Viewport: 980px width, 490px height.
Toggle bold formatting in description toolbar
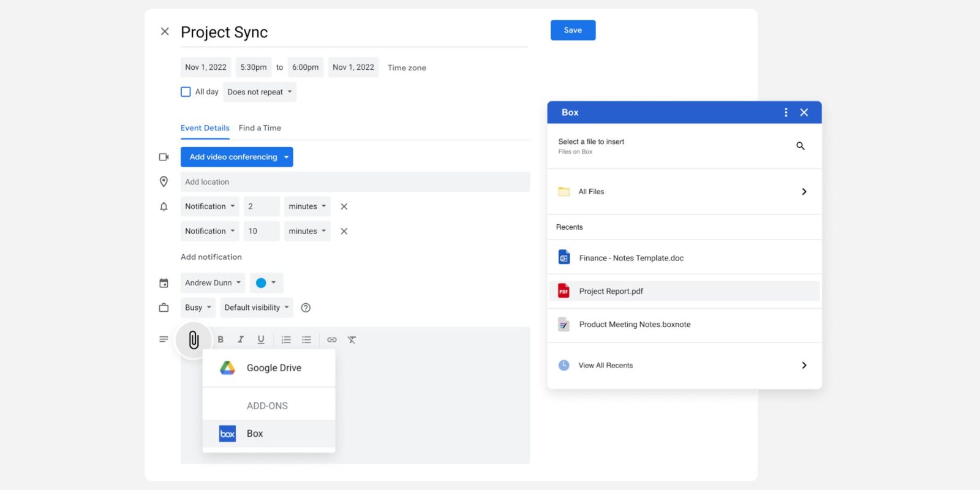point(221,340)
